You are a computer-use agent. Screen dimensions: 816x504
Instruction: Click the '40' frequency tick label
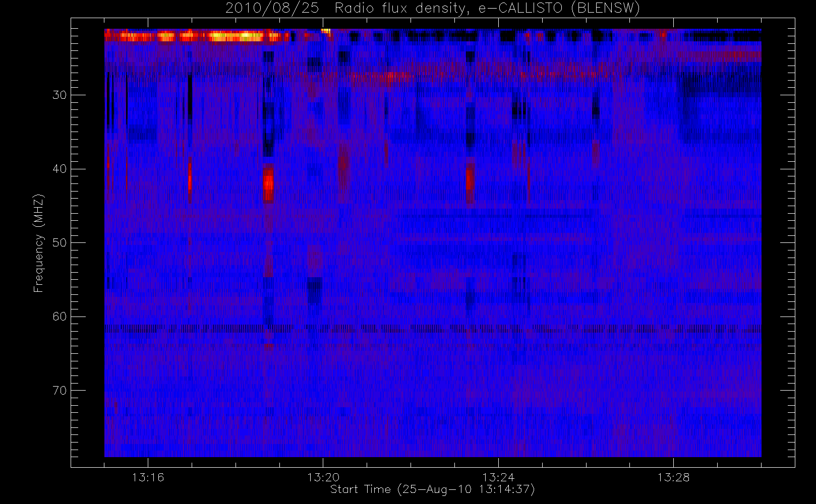[x=60, y=169]
